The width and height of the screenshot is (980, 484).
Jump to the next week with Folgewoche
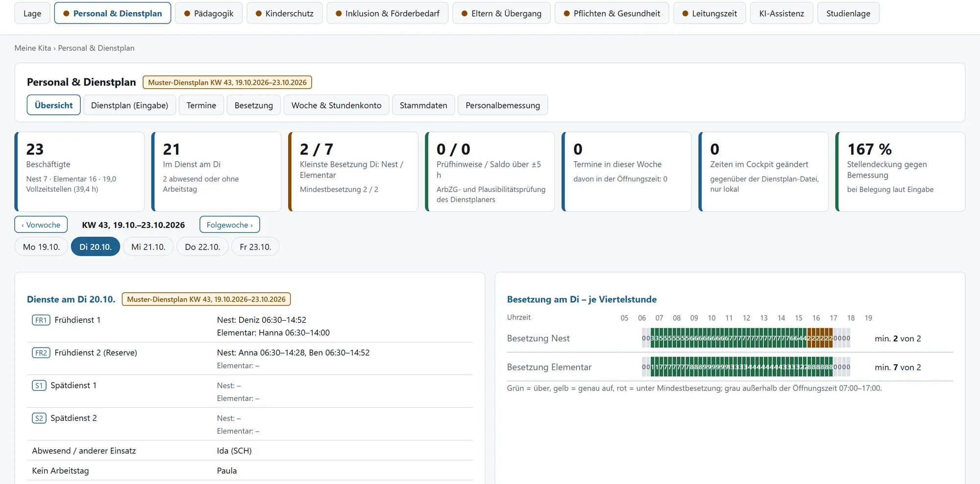pyautogui.click(x=230, y=225)
